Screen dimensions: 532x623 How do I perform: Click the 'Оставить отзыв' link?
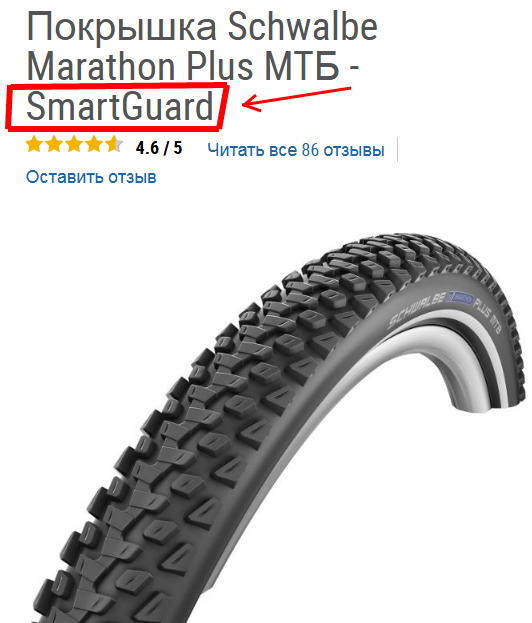click(x=91, y=177)
